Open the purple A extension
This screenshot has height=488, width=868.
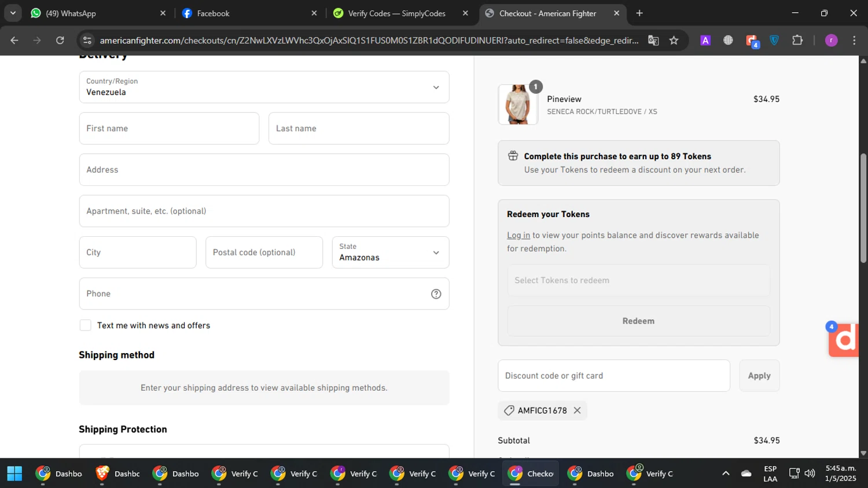705,40
